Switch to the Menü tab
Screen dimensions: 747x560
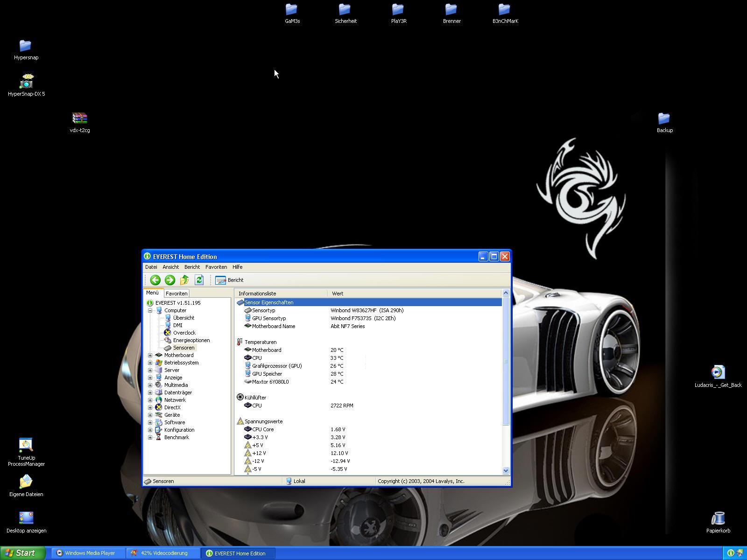pos(152,293)
